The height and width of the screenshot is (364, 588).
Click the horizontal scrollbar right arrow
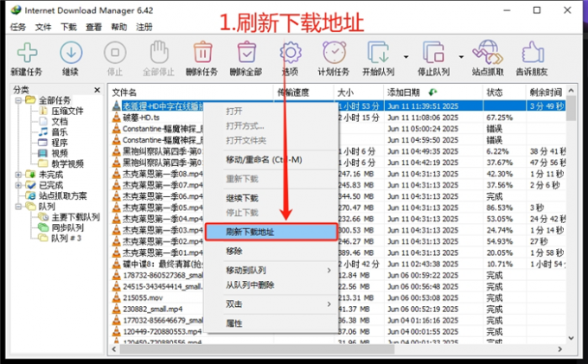coord(559,349)
